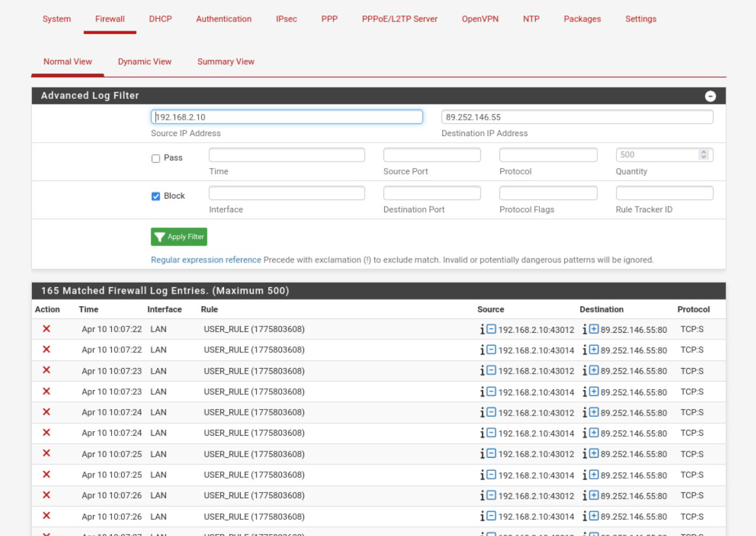
Task: Select the Firewall tab
Action: point(110,19)
